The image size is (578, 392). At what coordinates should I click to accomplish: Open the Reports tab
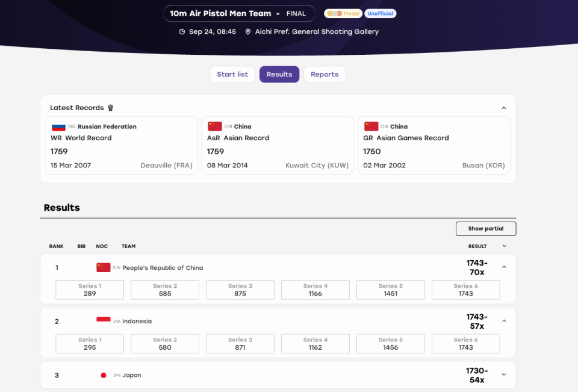(x=325, y=75)
